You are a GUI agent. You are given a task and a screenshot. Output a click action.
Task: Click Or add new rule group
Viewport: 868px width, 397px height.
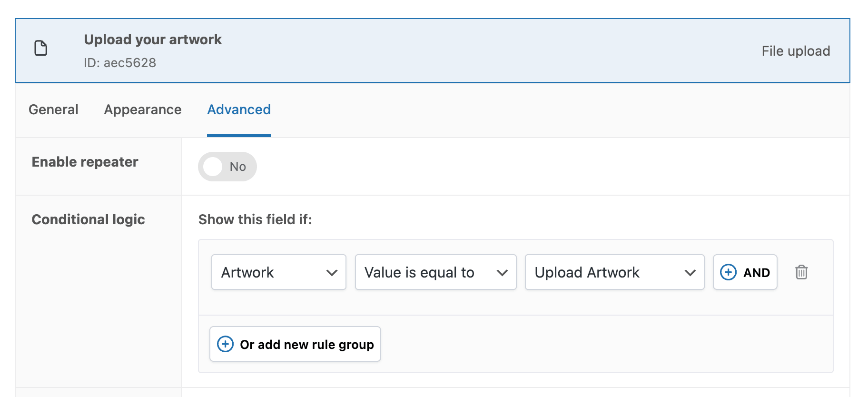(x=295, y=344)
